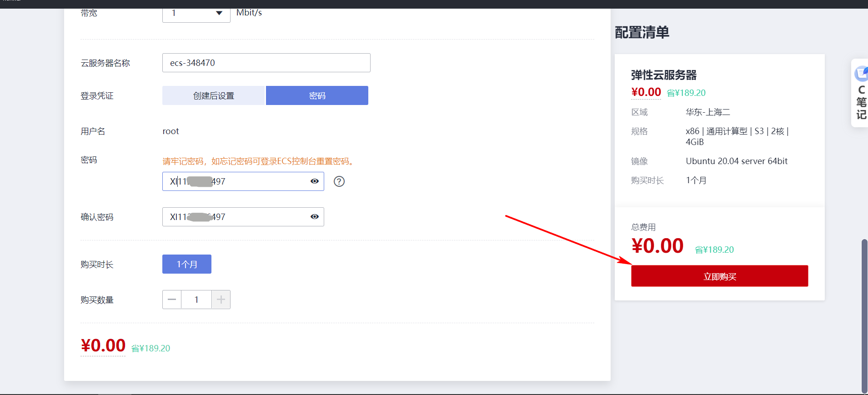This screenshot has height=395, width=868.
Task: Click the purchase quantity number field
Action: click(196, 300)
